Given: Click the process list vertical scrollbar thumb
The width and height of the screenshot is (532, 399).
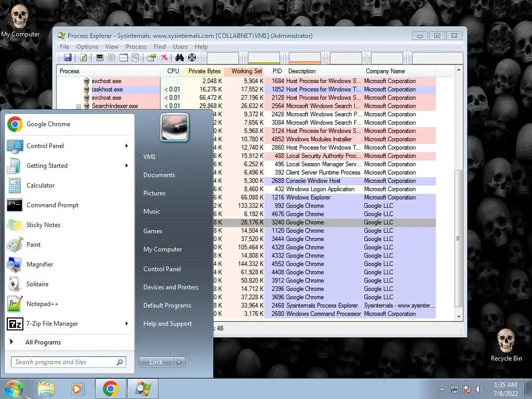Looking at the screenshot, I should (458, 238).
